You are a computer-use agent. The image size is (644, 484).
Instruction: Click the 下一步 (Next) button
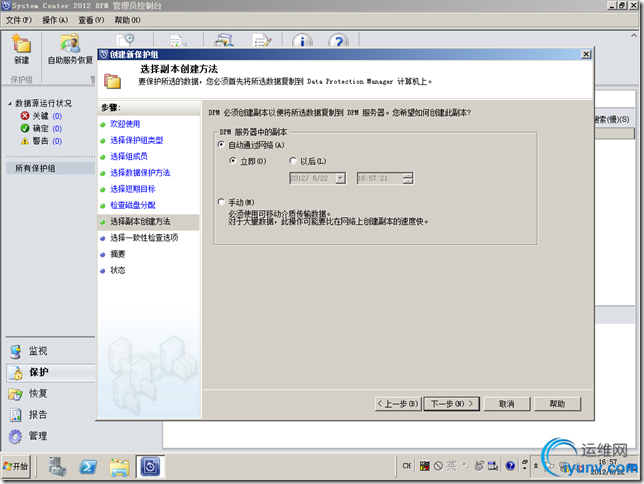click(x=452, y=404)
